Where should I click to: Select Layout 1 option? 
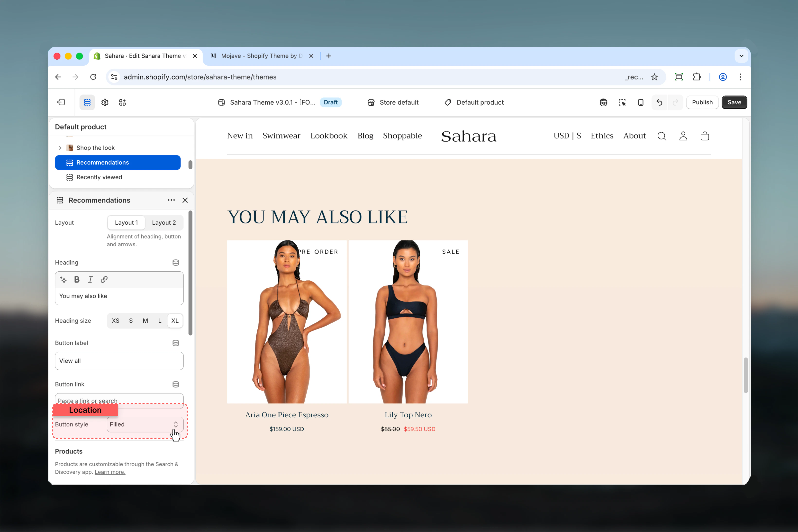click(x=127, y=223)
